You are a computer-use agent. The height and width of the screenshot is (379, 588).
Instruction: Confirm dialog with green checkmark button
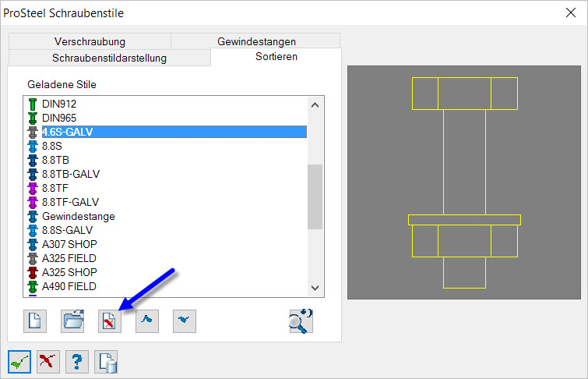click(19, 362)
